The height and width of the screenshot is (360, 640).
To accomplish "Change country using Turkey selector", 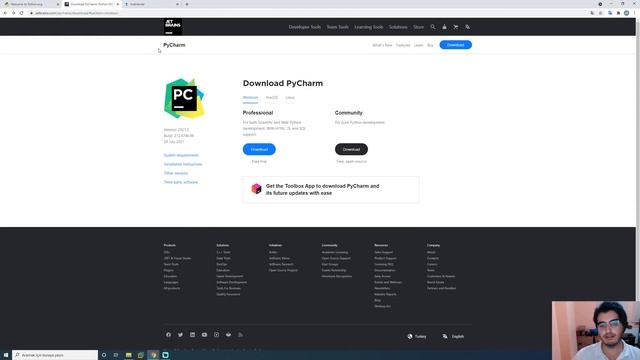I will 417,336.
